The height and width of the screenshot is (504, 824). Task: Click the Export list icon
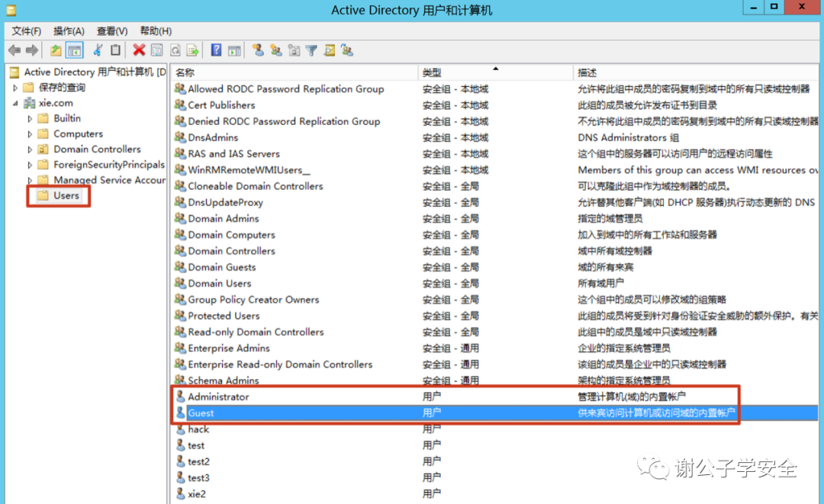click(193, 50)
